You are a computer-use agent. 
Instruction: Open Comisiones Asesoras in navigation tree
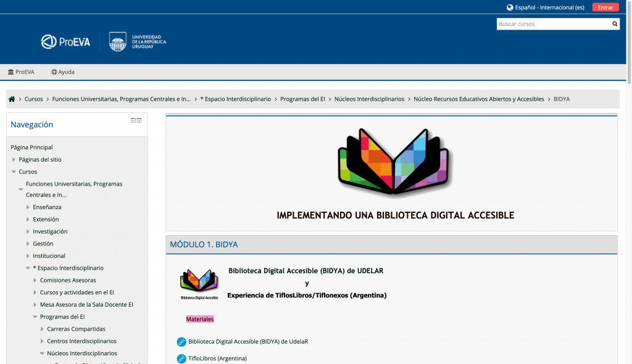coord(68,280)
